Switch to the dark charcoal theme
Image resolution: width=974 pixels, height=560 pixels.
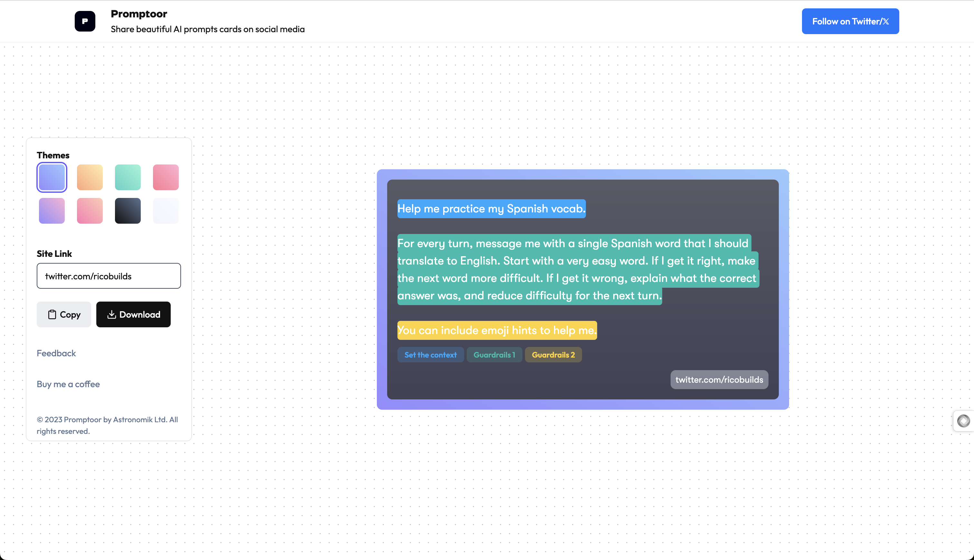pyautogui.click(x=128, y=211)
